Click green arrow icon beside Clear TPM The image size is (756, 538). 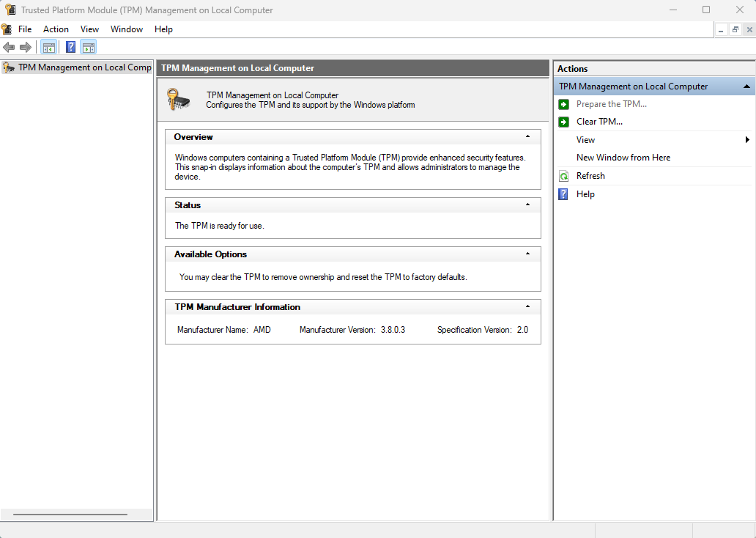[563, 122]
